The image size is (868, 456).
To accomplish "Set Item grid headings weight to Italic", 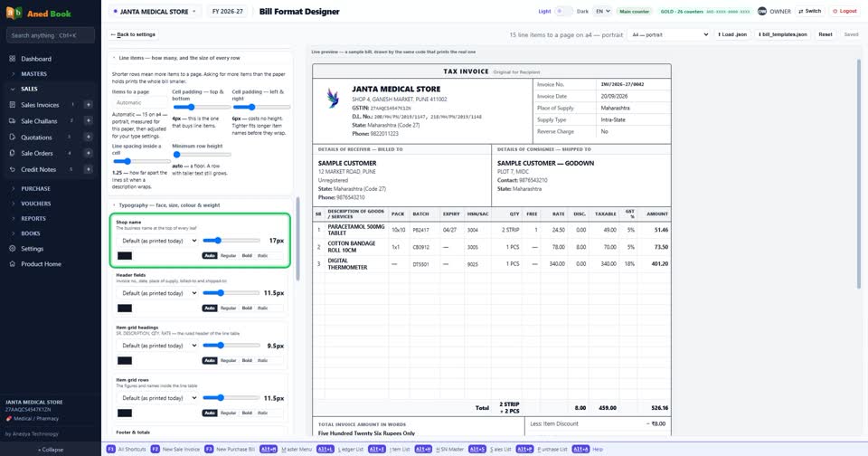I will [x=262, y=361].
